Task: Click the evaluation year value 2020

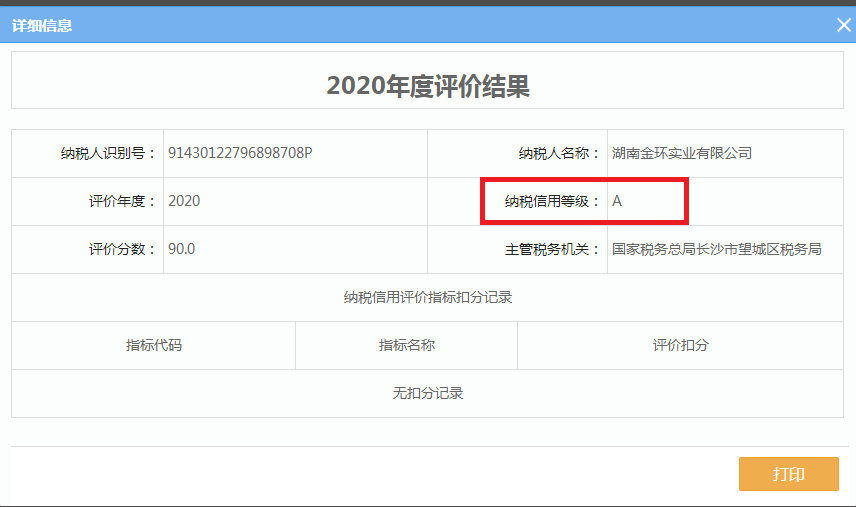Action: point(184,201)
